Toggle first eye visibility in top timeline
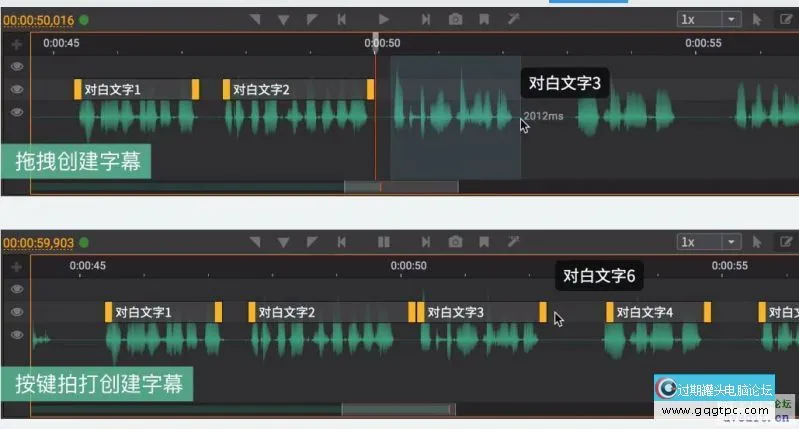Viewport: 799px width, 429px height. click(x=16, y=66)
